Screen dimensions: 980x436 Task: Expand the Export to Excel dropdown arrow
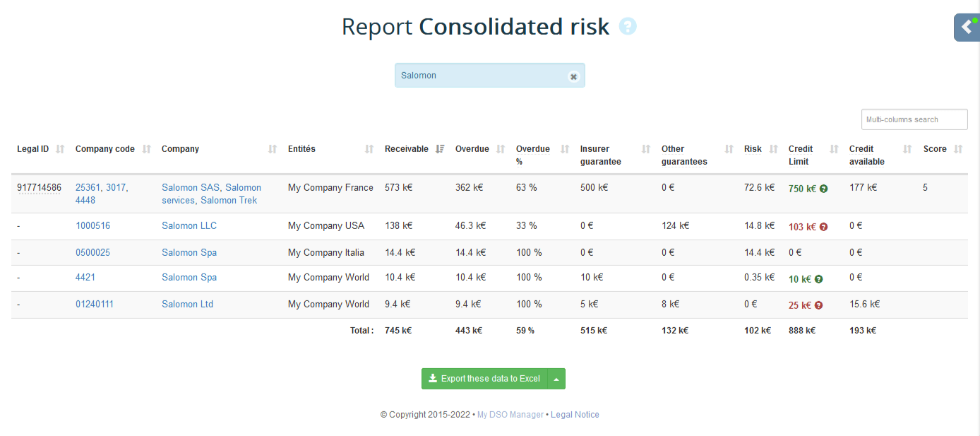[x=556, y=379]
